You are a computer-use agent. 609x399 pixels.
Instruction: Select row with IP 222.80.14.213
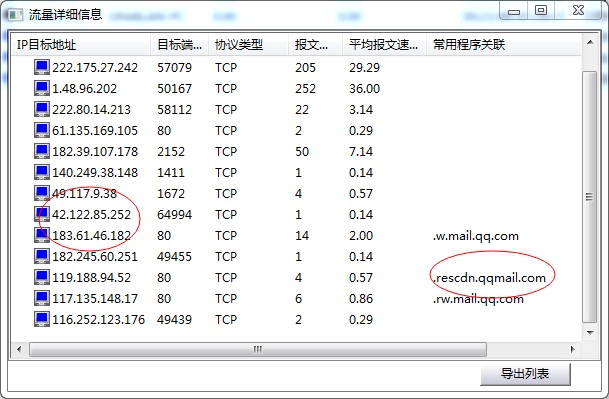pyautogui.click(x=296, y=109)
